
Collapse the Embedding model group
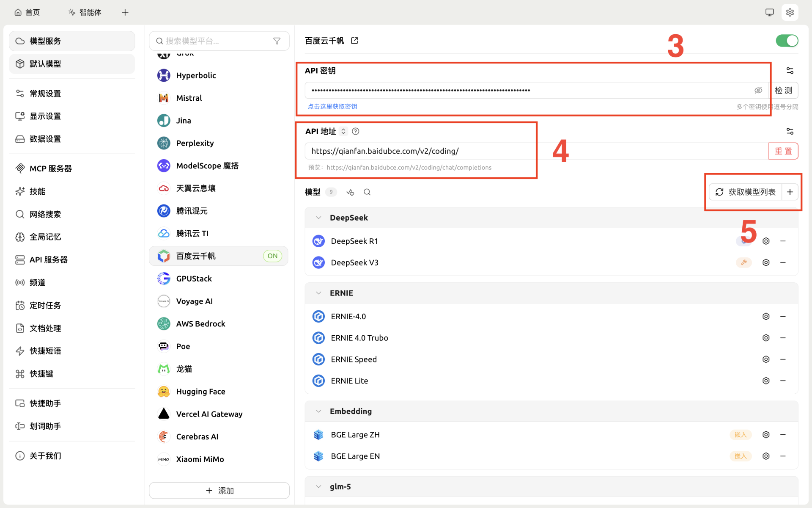pos(318,411)
